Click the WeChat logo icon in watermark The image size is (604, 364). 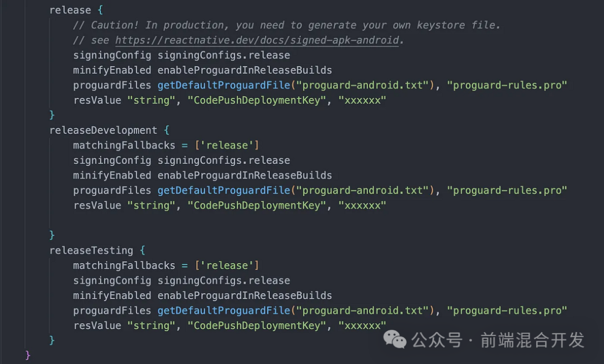point(395,339)
